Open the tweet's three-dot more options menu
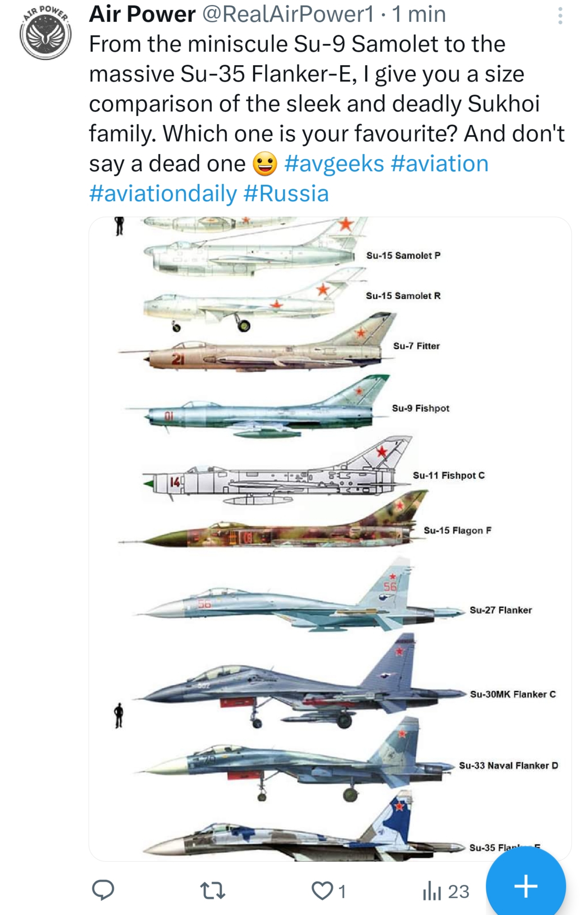 tap(560, 16)
